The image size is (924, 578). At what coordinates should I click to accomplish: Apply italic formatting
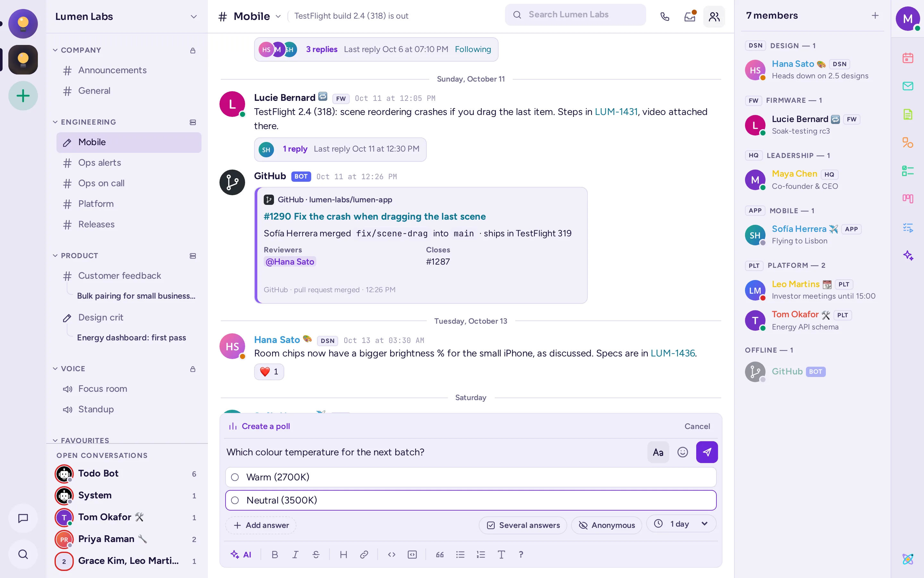295,554
